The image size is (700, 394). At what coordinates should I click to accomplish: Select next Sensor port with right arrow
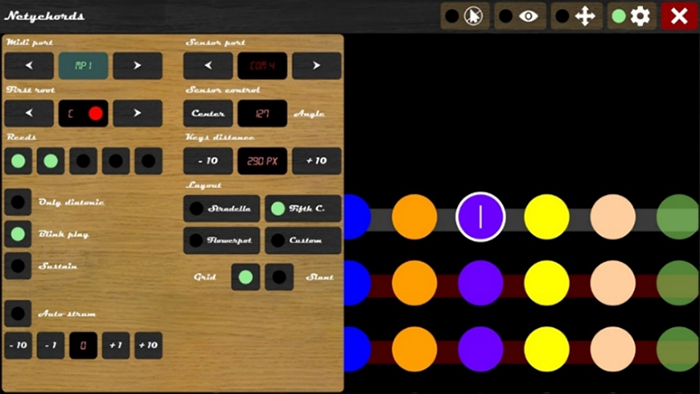coord(317,66)
